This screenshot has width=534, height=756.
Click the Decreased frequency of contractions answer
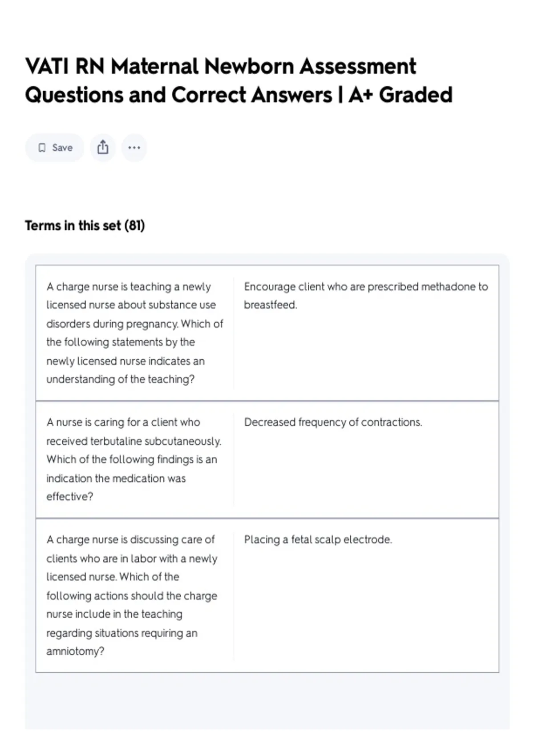333,422
